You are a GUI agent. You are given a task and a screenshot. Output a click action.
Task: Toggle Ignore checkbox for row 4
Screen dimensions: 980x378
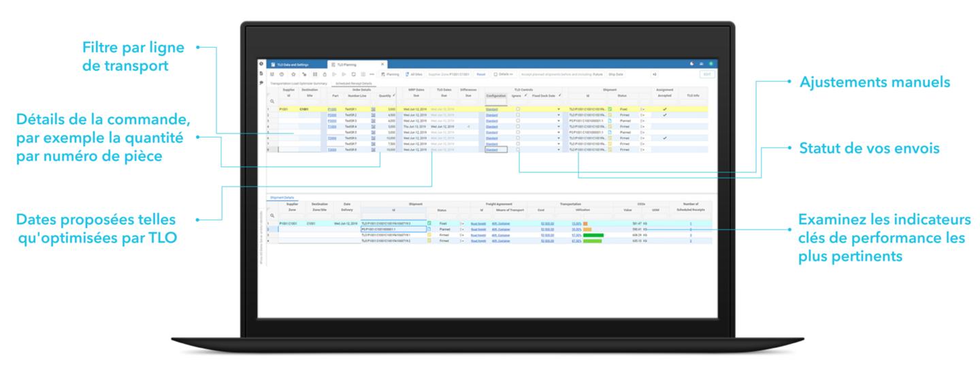click(x=518, y=127)
